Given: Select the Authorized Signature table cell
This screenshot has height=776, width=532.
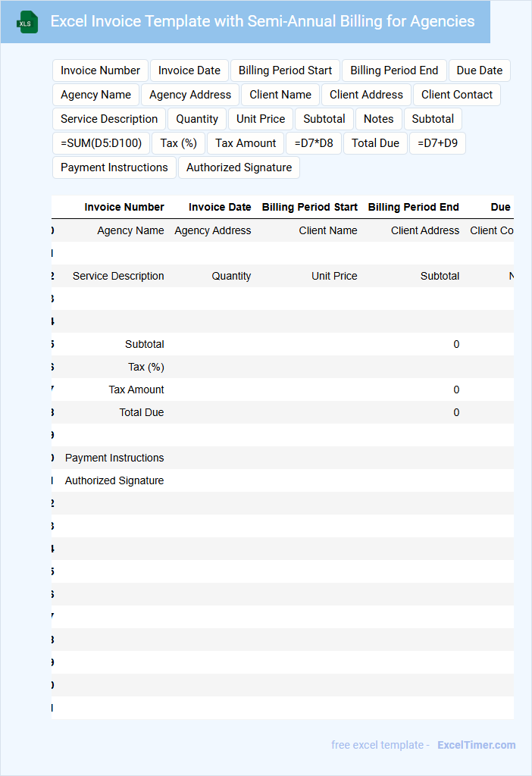Looking at the screenshot, I should tap(114, 480).
